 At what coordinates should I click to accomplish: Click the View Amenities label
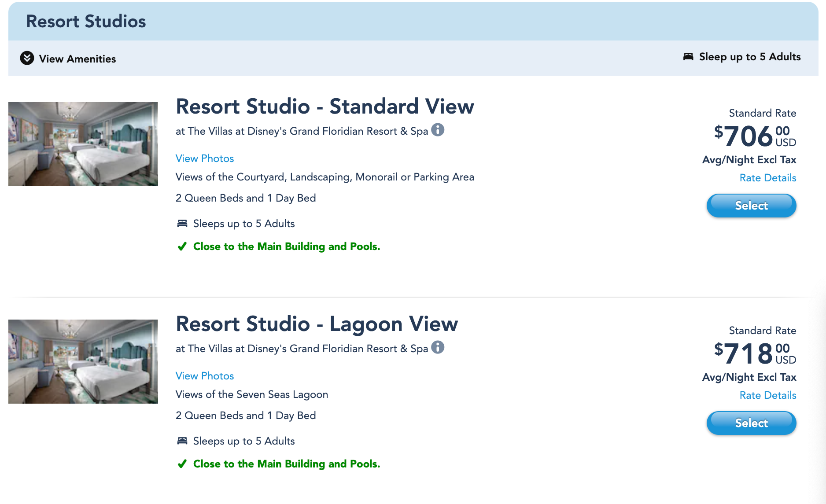pos(77,59)
